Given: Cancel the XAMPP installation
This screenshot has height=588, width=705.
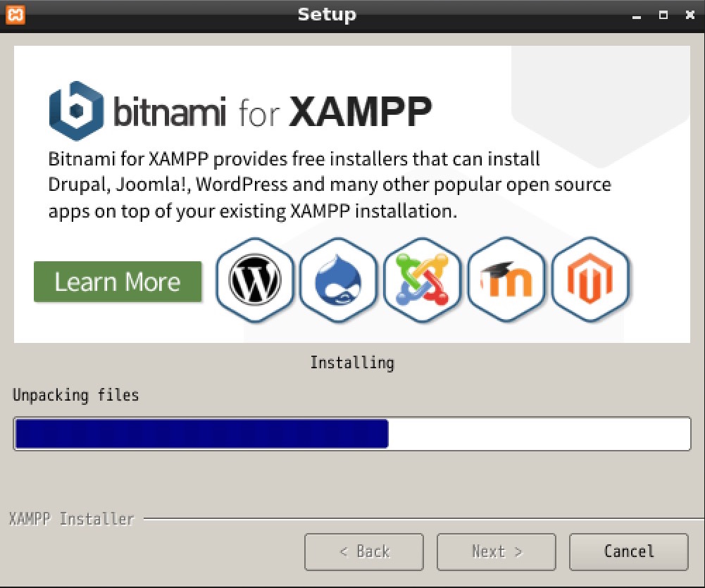Looking at the screenshot, I should [628, 551].
